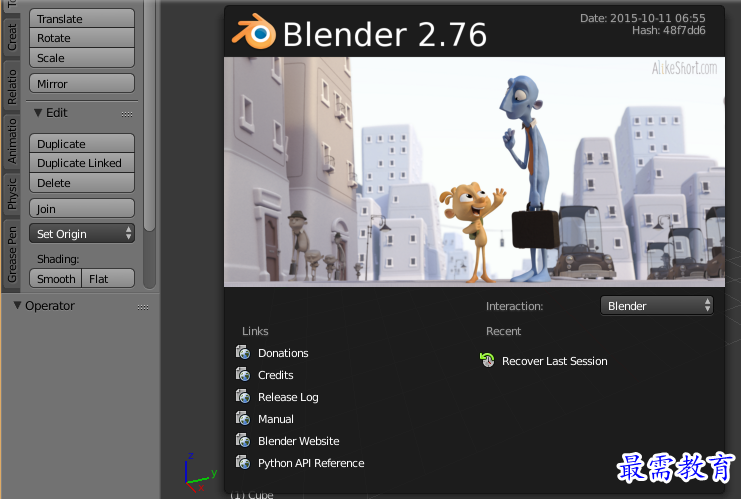The height and width of the screenshot is (499, 741).
Task: Click the Blender 2.76 title text
Action: coord(385,34)
